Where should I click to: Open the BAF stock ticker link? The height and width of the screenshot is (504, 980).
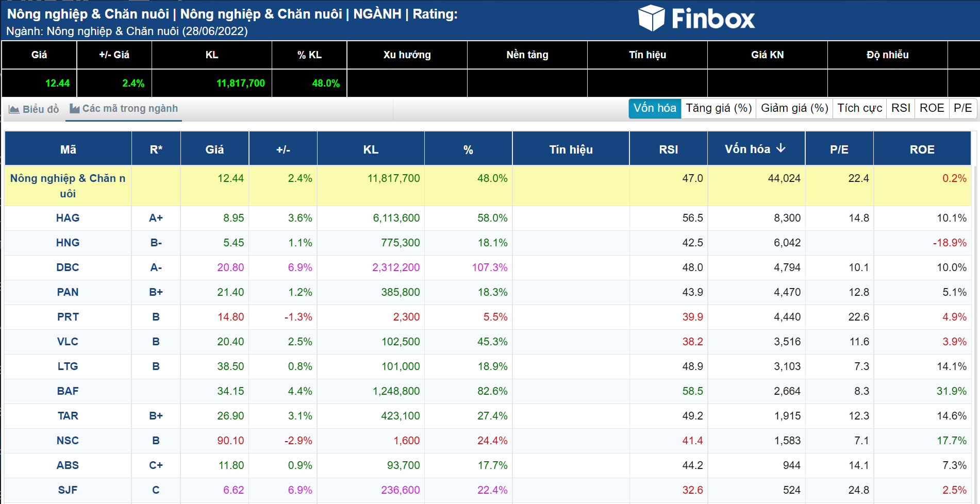click(68, 391)
